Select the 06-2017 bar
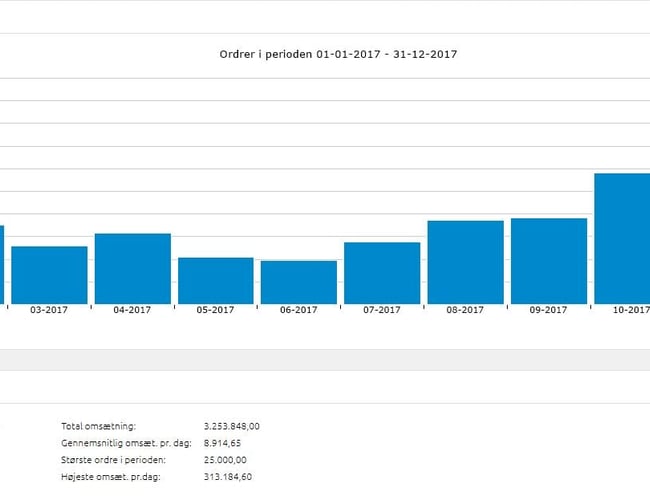The image size is (650, 500). 299,282
